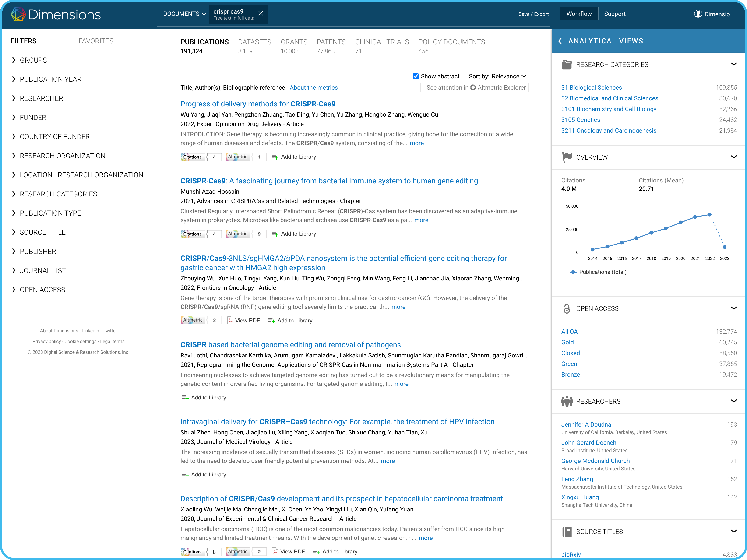Click the Dimensions logo icon
The image size is (747, 560).
[x=18, y=14]
